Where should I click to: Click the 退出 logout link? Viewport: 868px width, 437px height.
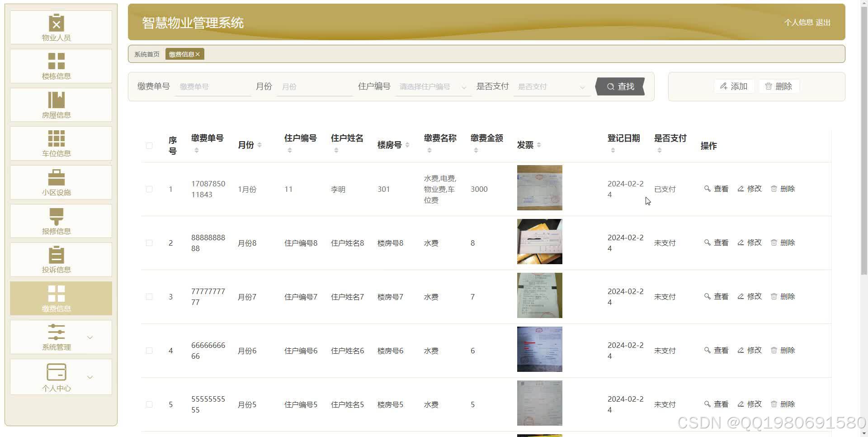(x=824, y=22)
